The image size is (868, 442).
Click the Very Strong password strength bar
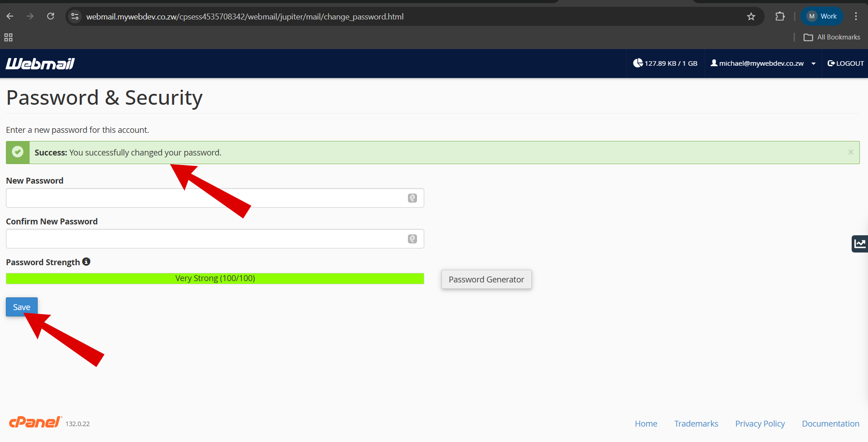pos(215,278)
